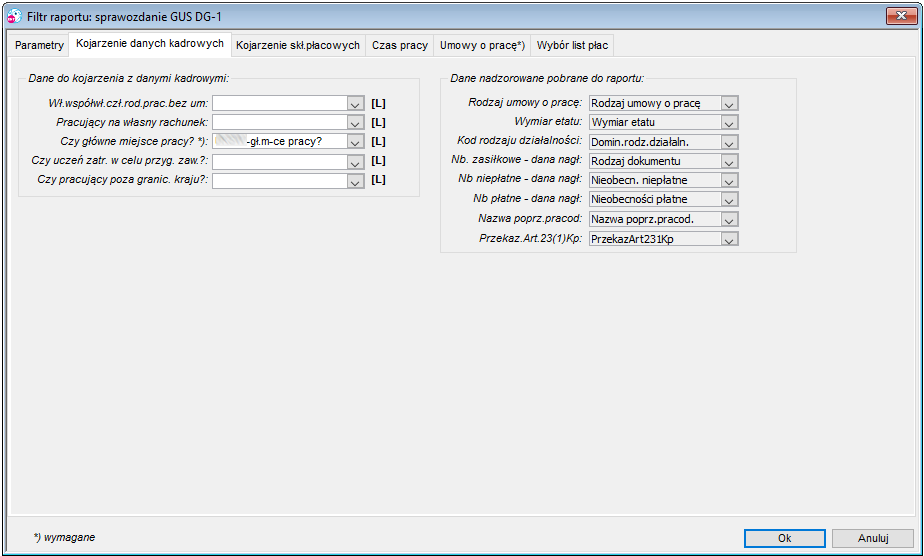Expand Czy uczeń zatr. w celu przyg. zaw. dropdown arrow
Viewport: 924px width, 556px height.
click(355, 161)
